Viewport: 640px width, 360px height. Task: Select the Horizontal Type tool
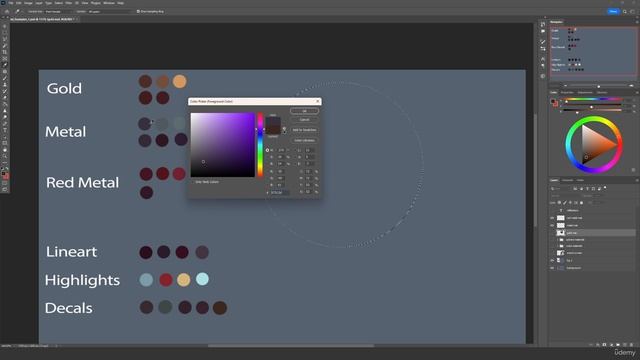tap(5, 130)
